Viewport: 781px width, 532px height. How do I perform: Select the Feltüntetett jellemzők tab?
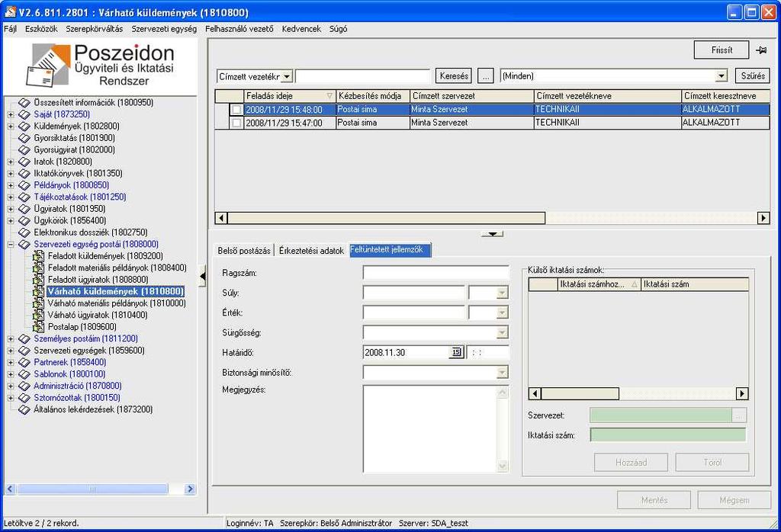390,250
